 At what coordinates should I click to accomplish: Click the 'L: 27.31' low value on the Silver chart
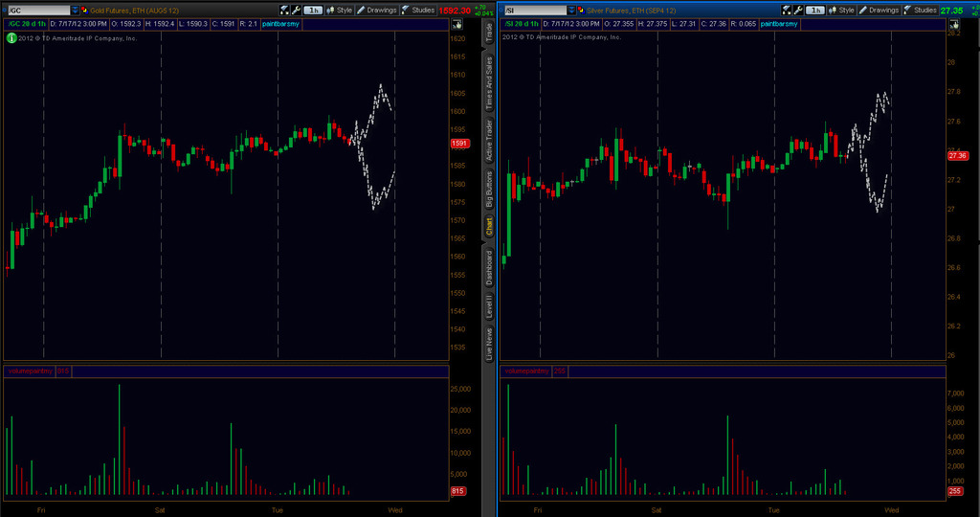683,24
